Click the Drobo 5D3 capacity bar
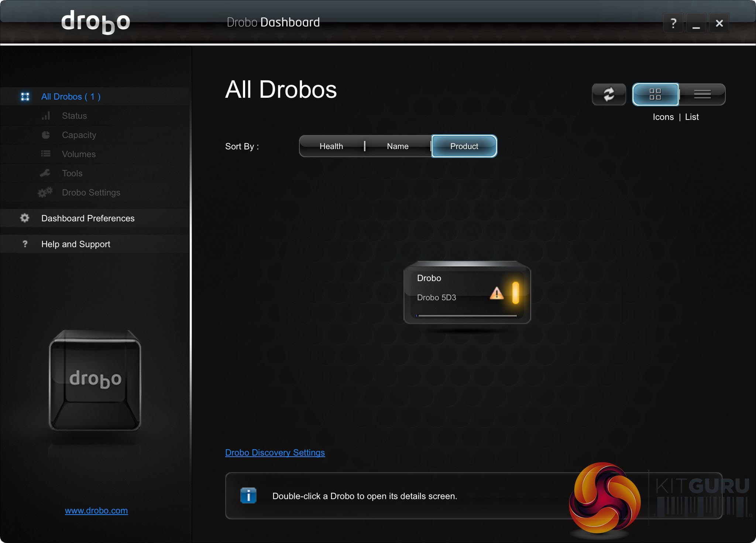Screen dimensions: 756x543 tap(467, 316)
